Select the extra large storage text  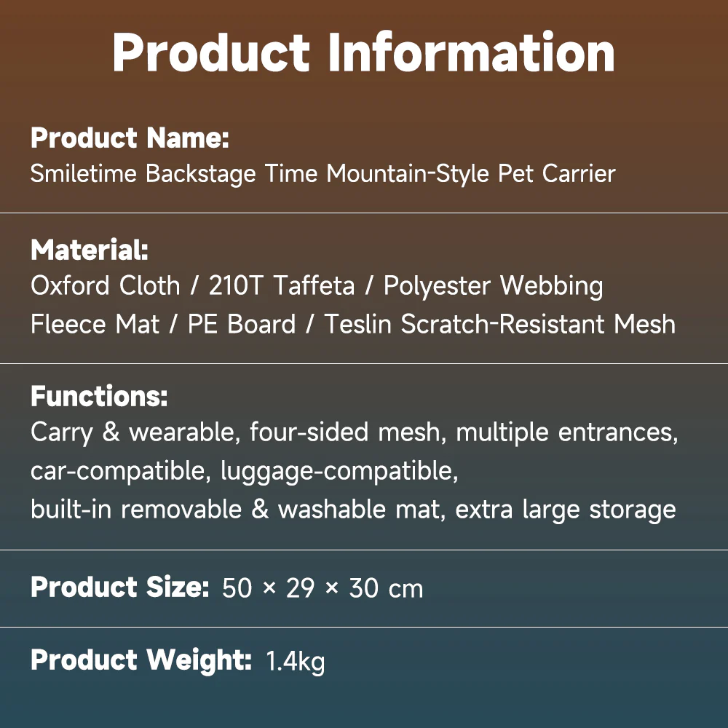click(566, 510)
